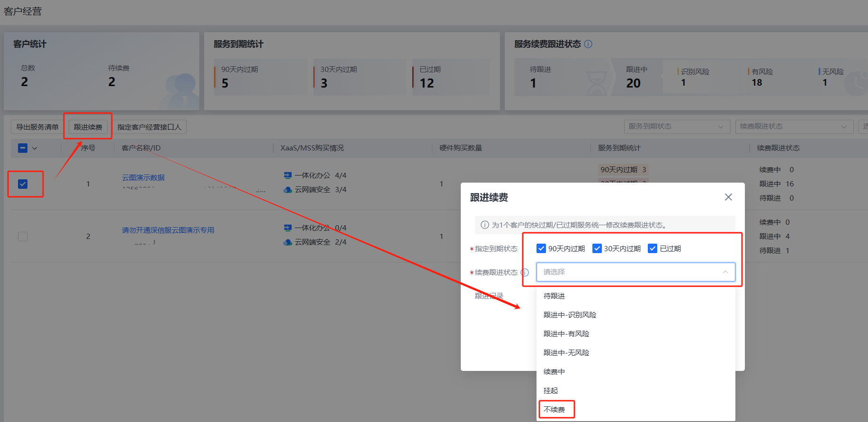Click the 云网端安全 cloud icon in second row
The height and width of the screenshot is (422, 868).
[x=287, y=242]
